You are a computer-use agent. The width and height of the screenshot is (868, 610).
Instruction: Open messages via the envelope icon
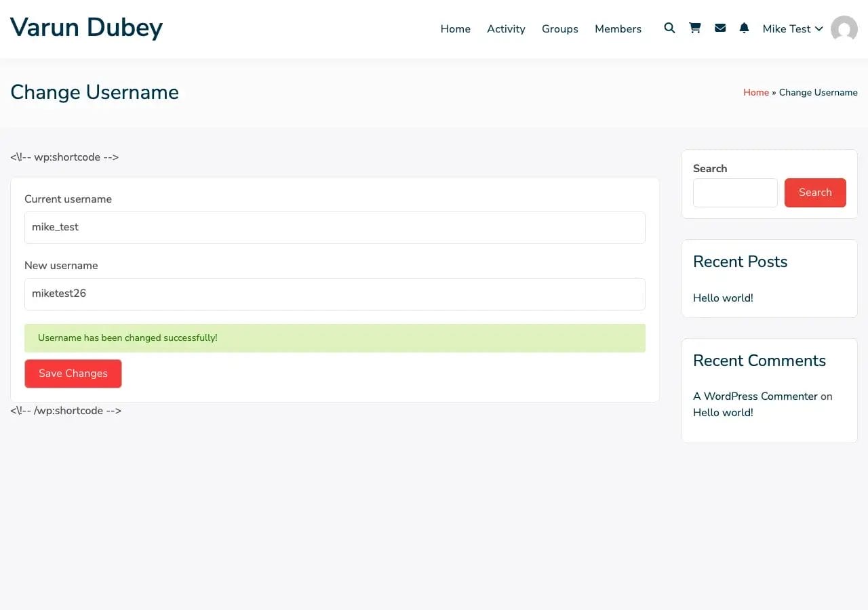point(720,28)
